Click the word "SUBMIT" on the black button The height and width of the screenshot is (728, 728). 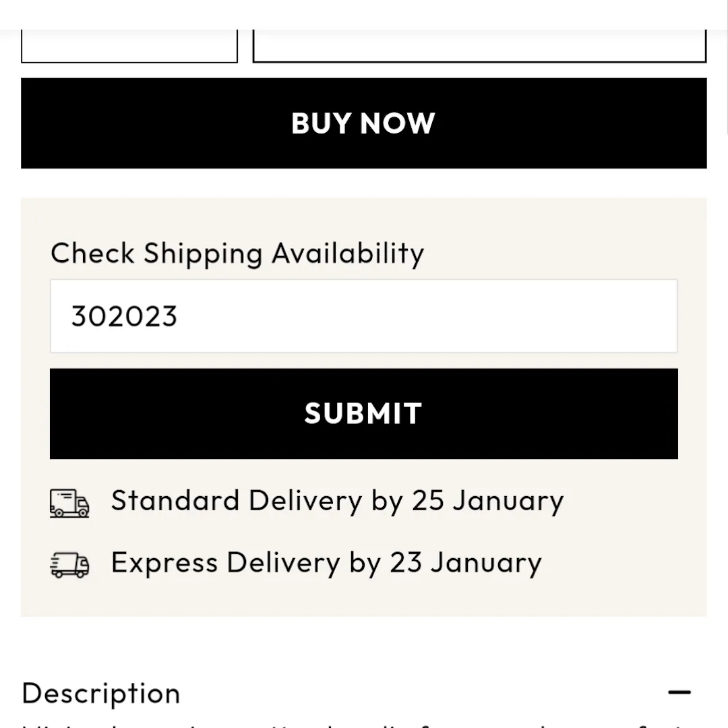click(x=363, y=413)
